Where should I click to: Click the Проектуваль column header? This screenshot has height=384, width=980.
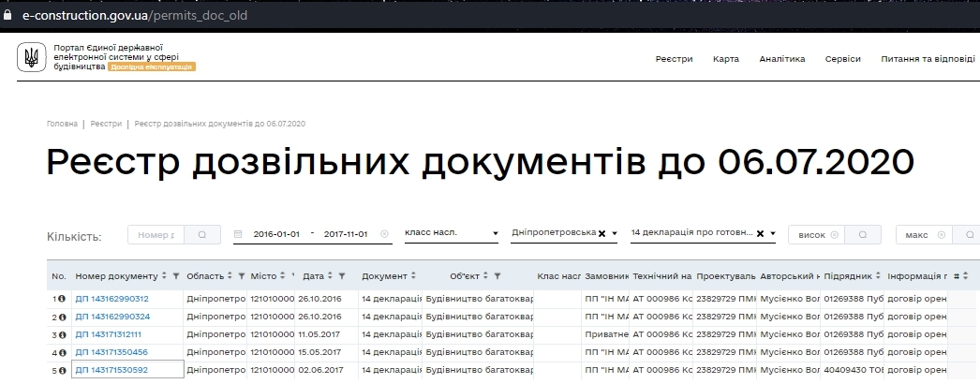pos(725,276)
